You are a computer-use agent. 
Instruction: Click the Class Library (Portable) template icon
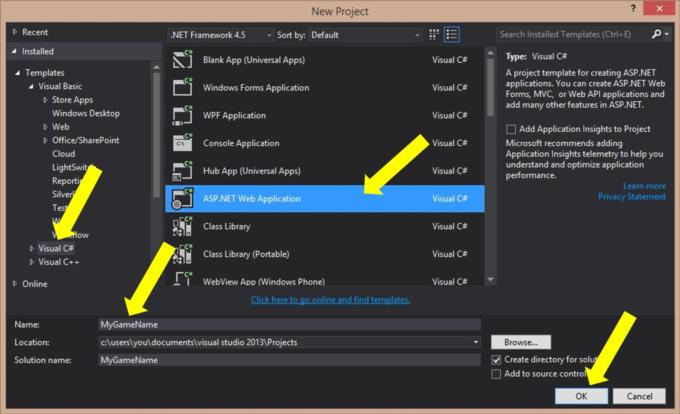pos(183,254)
